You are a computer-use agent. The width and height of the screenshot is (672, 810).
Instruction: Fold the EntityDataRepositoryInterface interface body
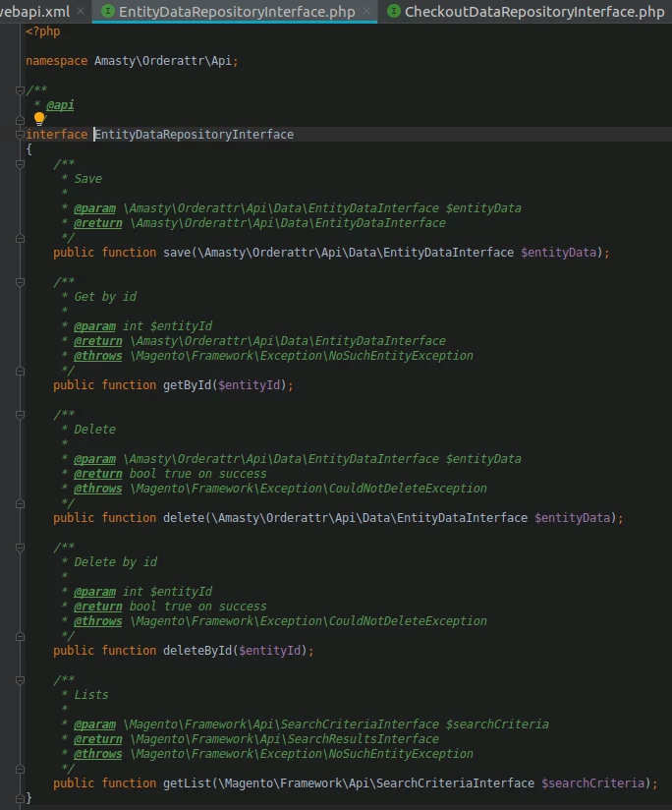[x=20, y=135]
